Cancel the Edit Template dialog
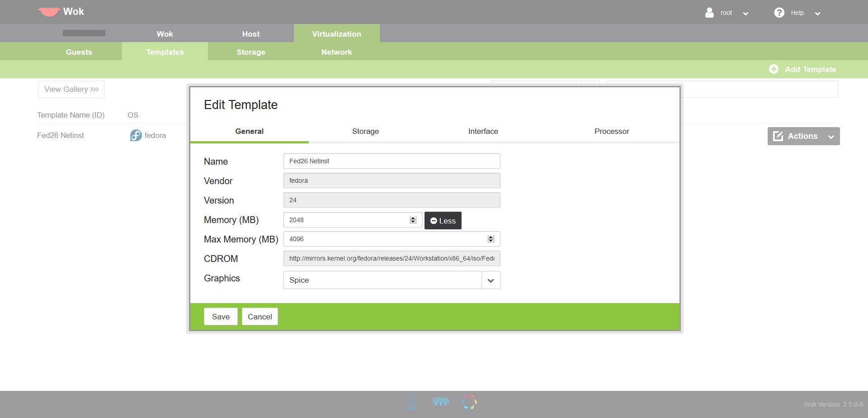Image resolution: width=868 pixels, height=418 pixels. pyautogui.click(x=259, y=317)
